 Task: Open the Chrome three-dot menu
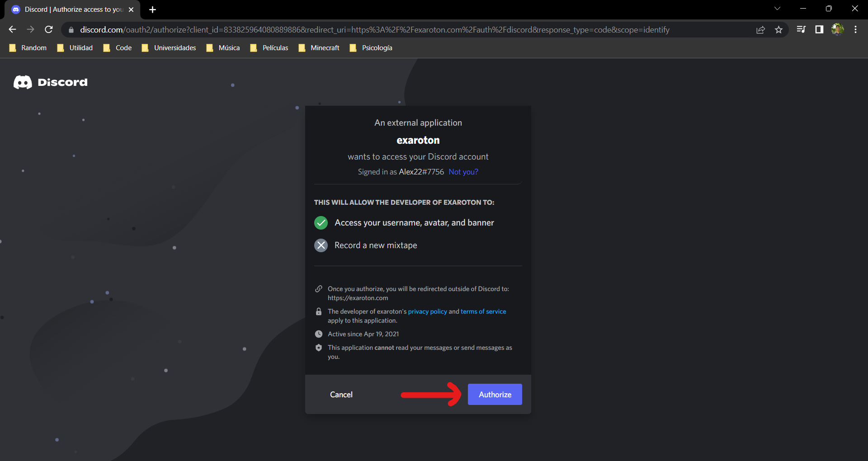855,29
